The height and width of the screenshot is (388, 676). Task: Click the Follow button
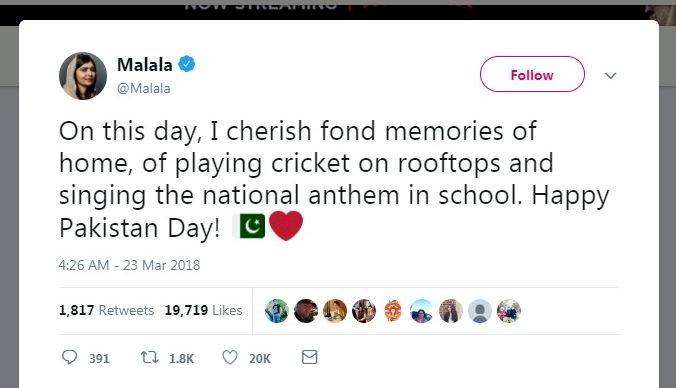point(532,74)
